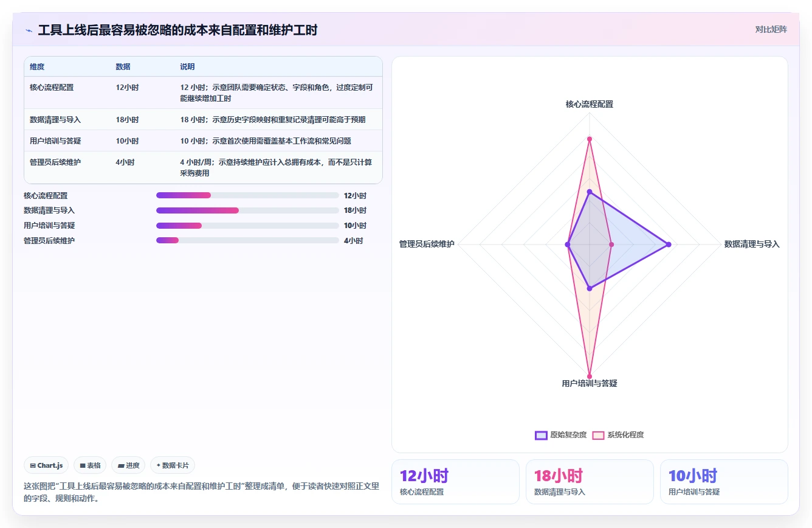Screen dimensions: 812x528
Task: Click the description starting 18 小时；示意历史字段
Action: coord(273,120)
